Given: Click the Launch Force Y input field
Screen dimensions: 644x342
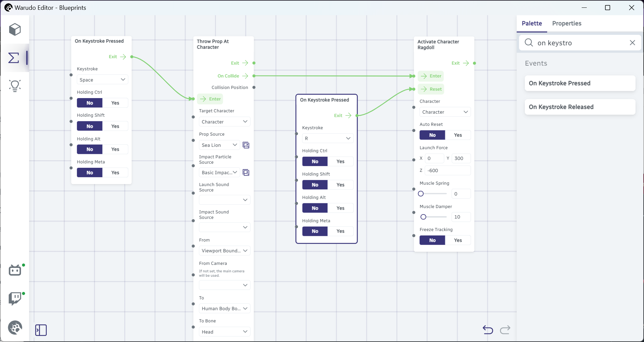Looking at the screenshot, I should point(461,158).
